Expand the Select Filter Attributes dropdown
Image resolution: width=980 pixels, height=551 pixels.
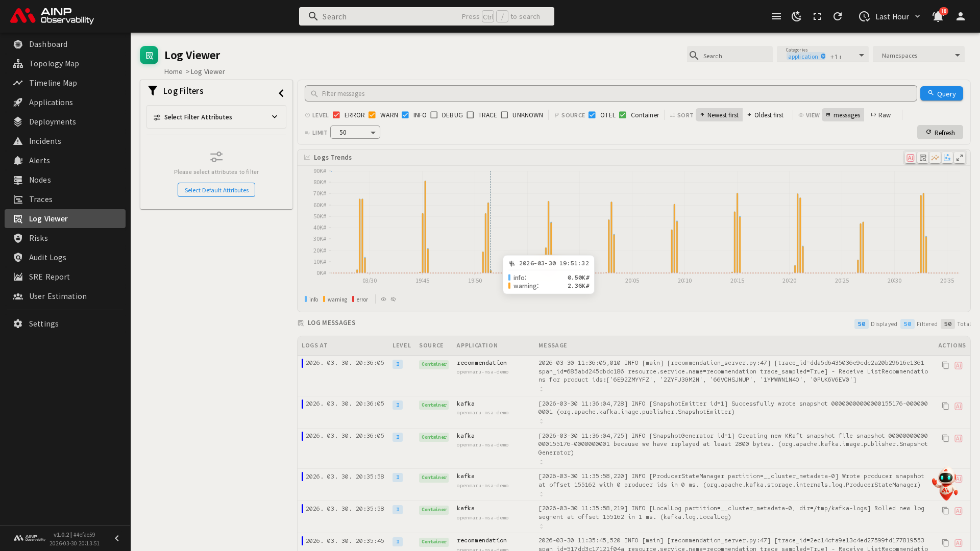216,117
